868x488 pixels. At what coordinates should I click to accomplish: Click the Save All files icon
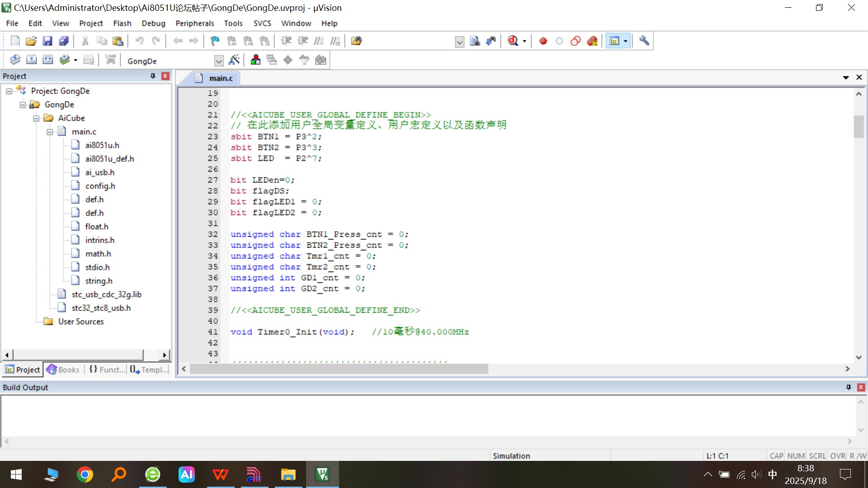[x=64, y=41]
